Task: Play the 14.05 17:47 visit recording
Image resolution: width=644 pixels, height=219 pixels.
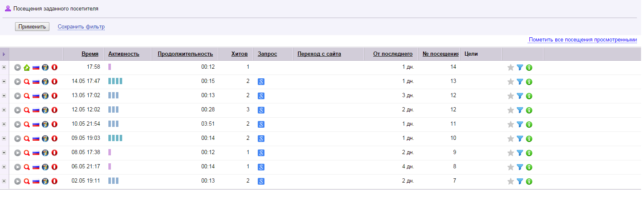Action: [x=17, y=82]
